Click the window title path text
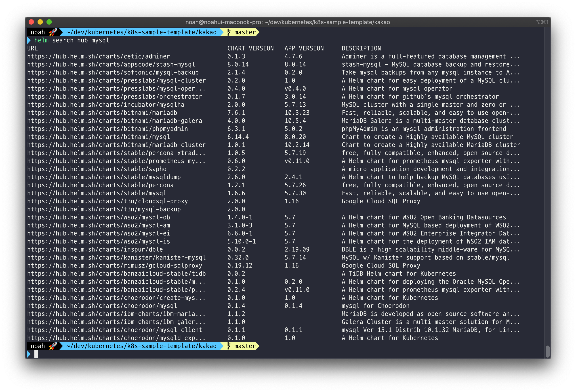576x392 pixels. (288, 22)
